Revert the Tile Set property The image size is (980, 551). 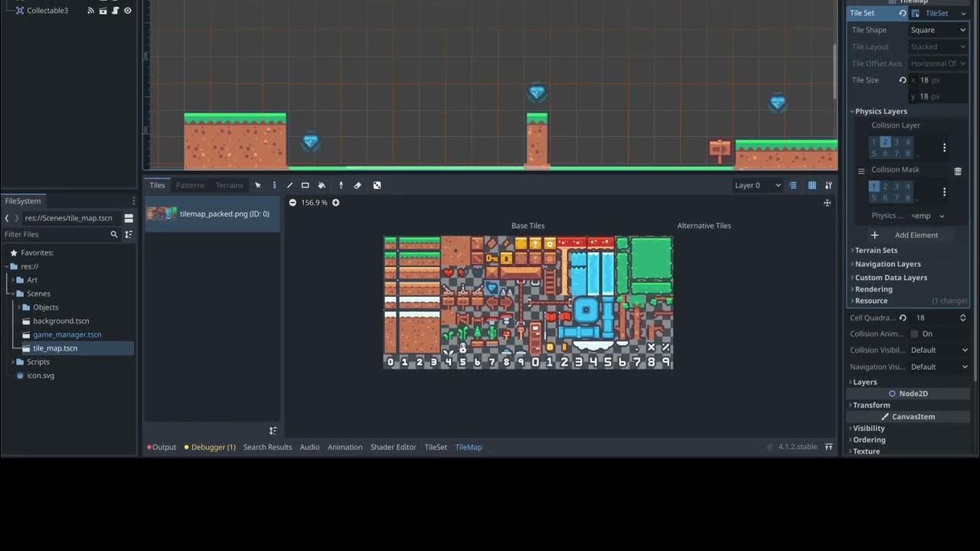903,13
